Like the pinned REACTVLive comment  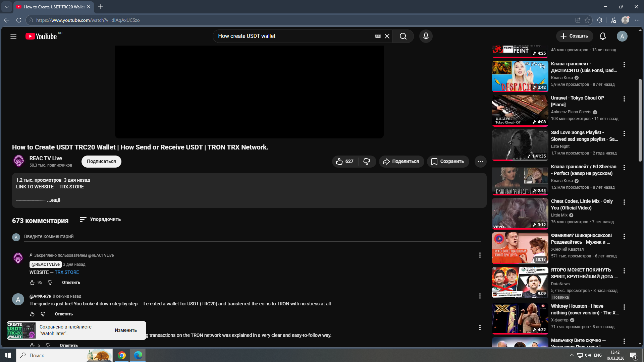click(32, 283)
